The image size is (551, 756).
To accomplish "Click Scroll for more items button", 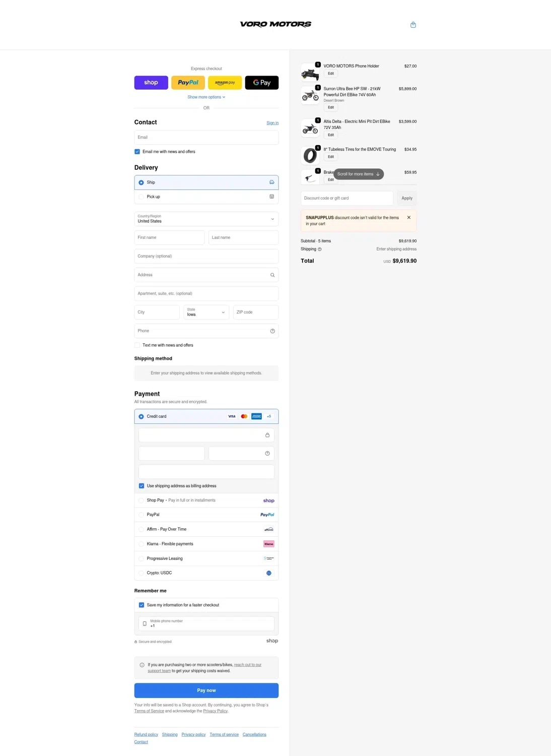I will click(x=359, y=174).
